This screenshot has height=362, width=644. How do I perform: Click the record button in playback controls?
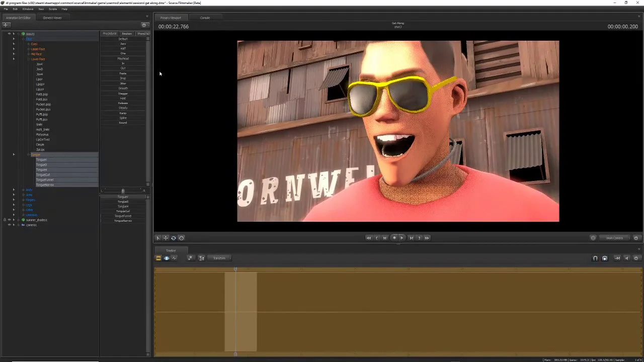pos(394,238)
